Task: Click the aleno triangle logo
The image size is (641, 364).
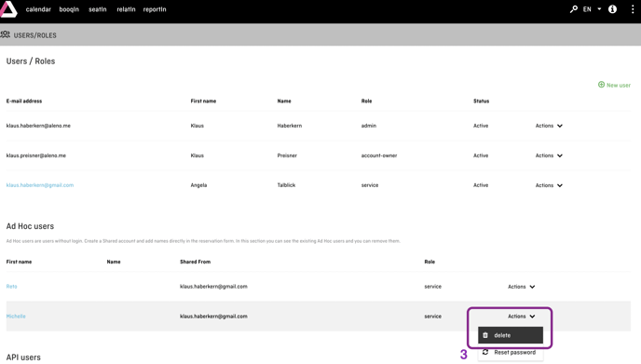Action: tap(8, 9)
